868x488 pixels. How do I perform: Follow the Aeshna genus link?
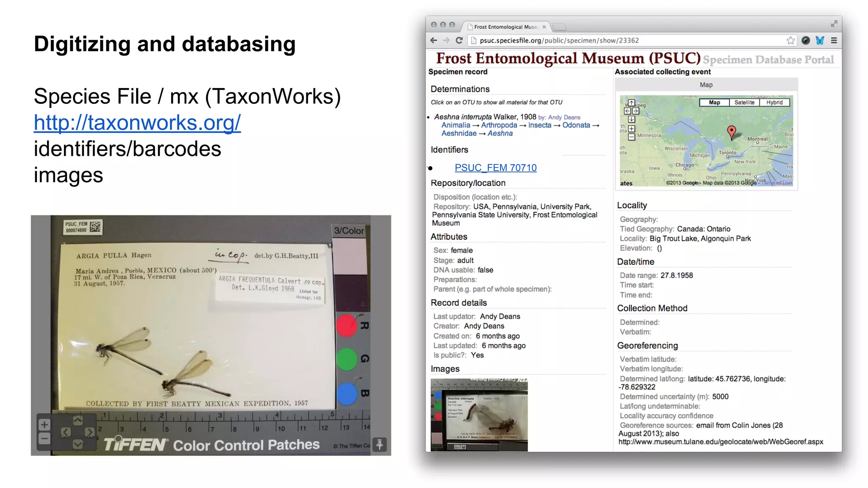(x=500, y=133)
